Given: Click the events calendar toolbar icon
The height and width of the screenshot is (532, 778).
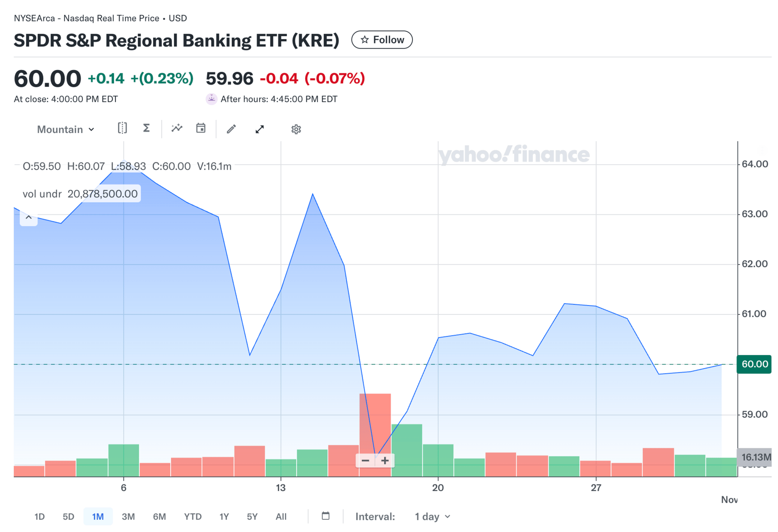Looking at the screenshot, I should pos(201,128).
